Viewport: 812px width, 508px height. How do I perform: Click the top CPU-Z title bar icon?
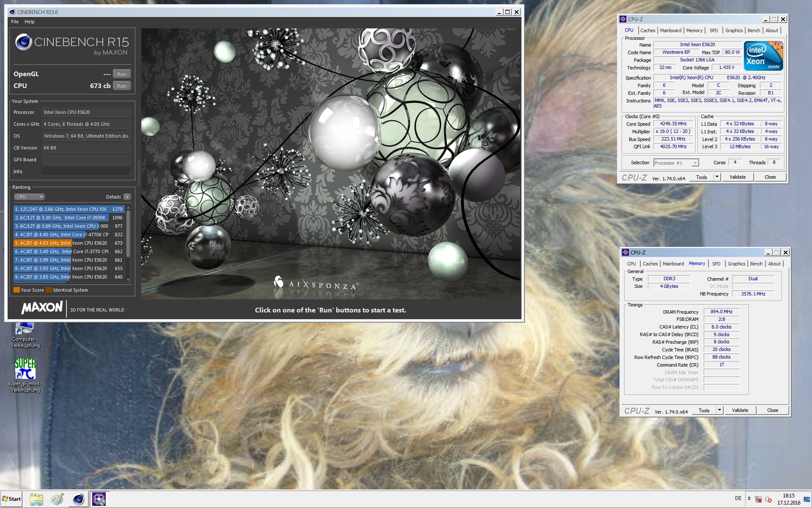pos(623,19)
